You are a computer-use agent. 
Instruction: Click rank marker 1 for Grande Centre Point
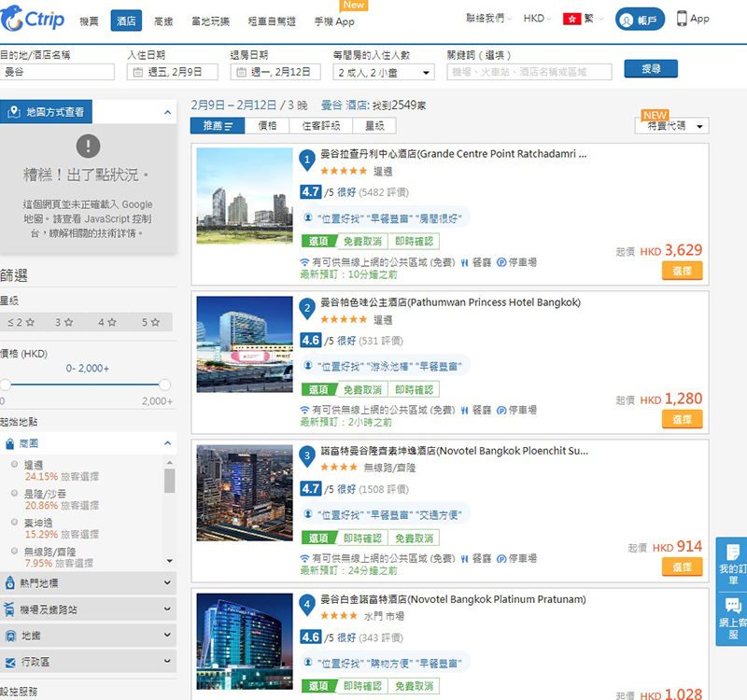click(307, 161)
